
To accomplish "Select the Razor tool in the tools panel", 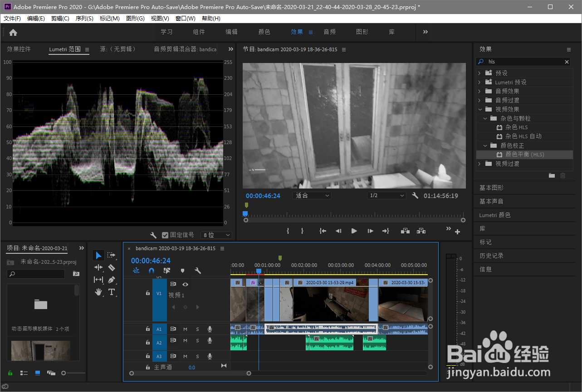I will tap(112, 267).
